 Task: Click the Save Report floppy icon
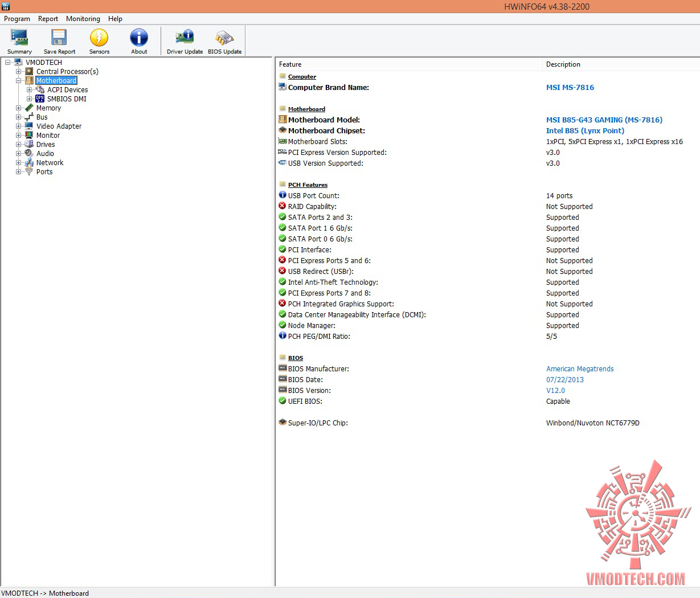click(x=59, y=38)
